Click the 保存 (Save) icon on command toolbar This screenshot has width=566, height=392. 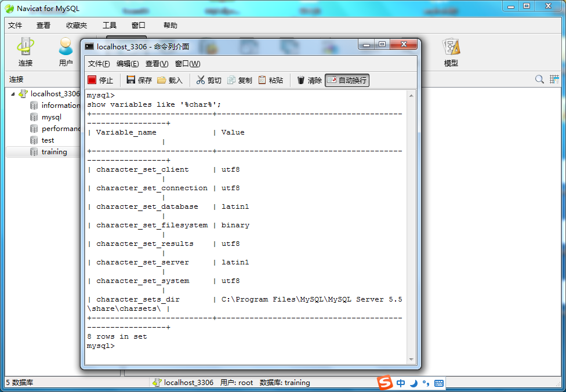[137, 80]
